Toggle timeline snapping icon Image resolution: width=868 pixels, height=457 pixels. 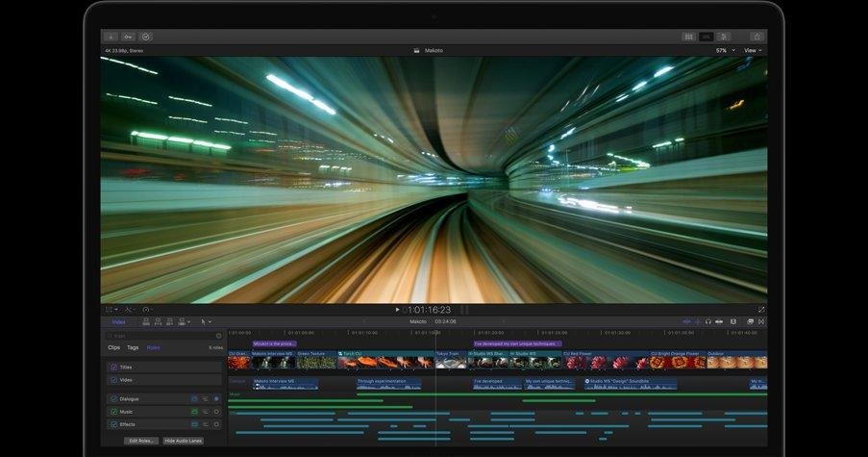(x=719, y=321)
